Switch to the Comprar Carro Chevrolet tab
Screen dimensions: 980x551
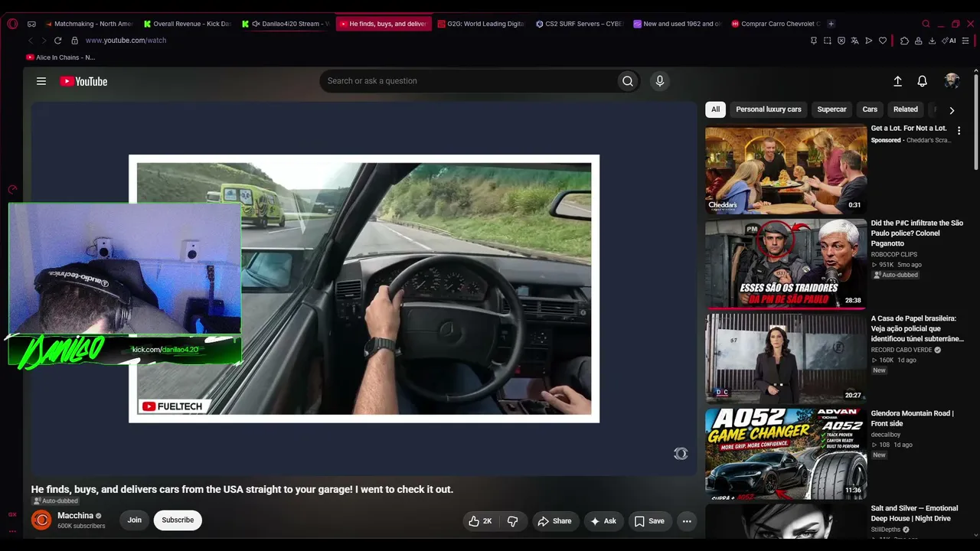coord(776,24)
